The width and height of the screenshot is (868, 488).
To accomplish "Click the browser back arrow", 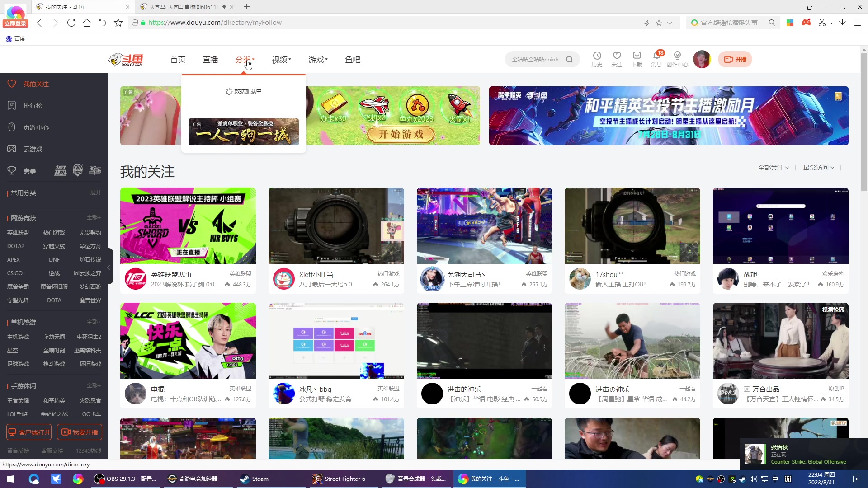I will pos(39,23).
